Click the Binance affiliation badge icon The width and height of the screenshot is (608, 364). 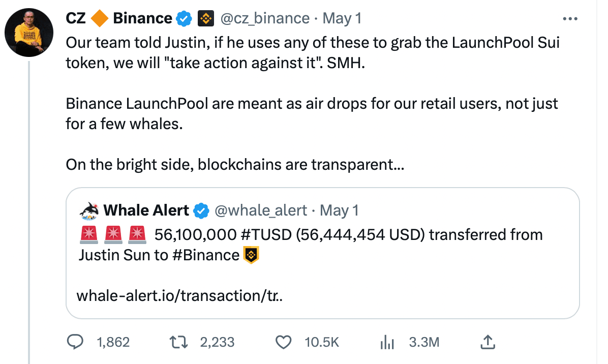click(205, 19)
